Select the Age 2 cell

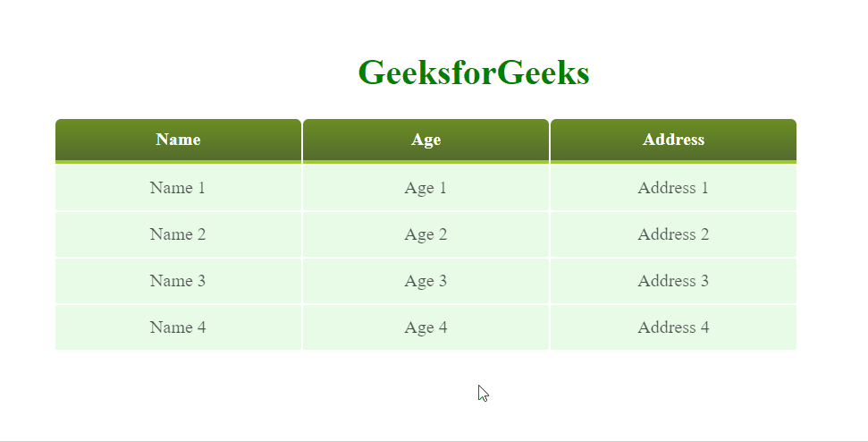[426, 234]
